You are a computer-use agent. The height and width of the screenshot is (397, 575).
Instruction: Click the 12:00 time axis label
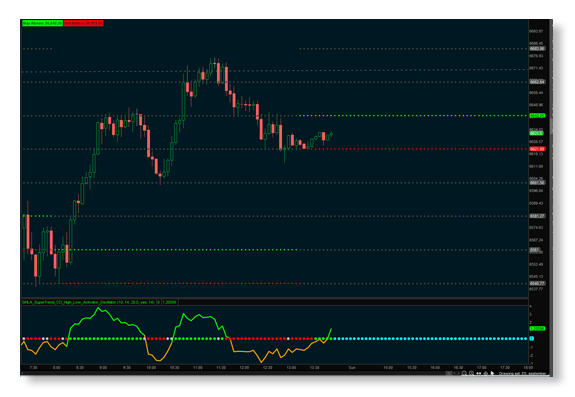(244, 367)
